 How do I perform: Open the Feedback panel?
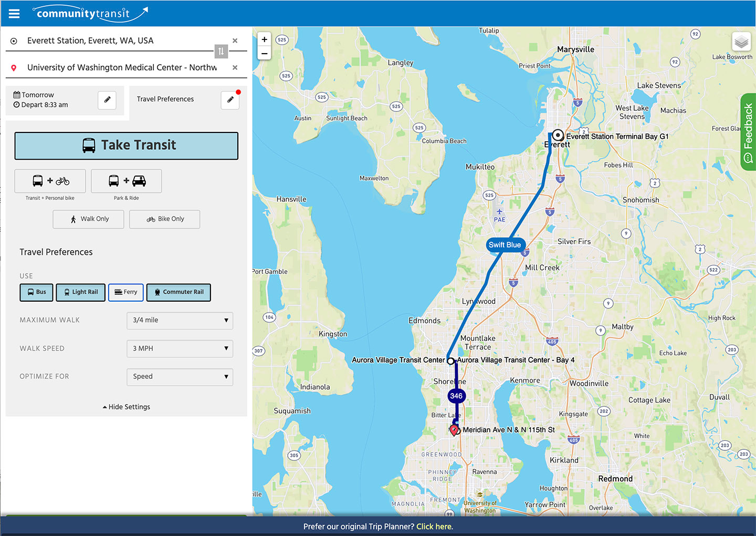pos(748,131)
